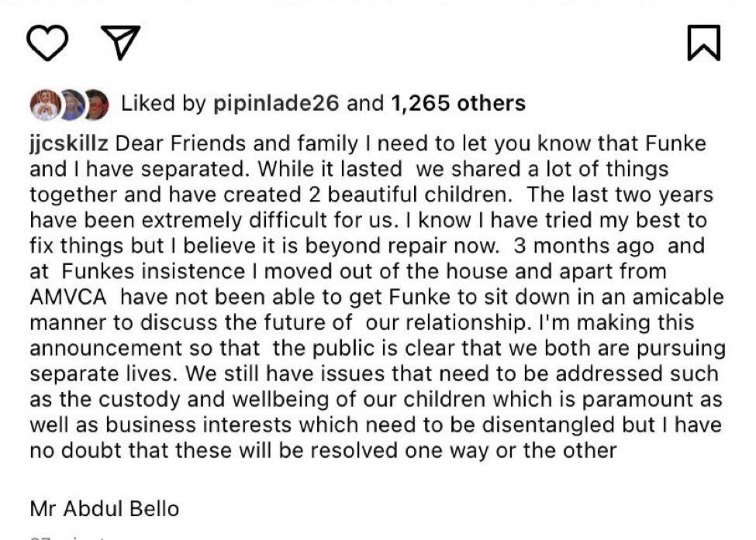The height and width of the screenshot is (540, 756).
Task: Open pipinlade26's profile from the likes line
Action: pos(276,104)
